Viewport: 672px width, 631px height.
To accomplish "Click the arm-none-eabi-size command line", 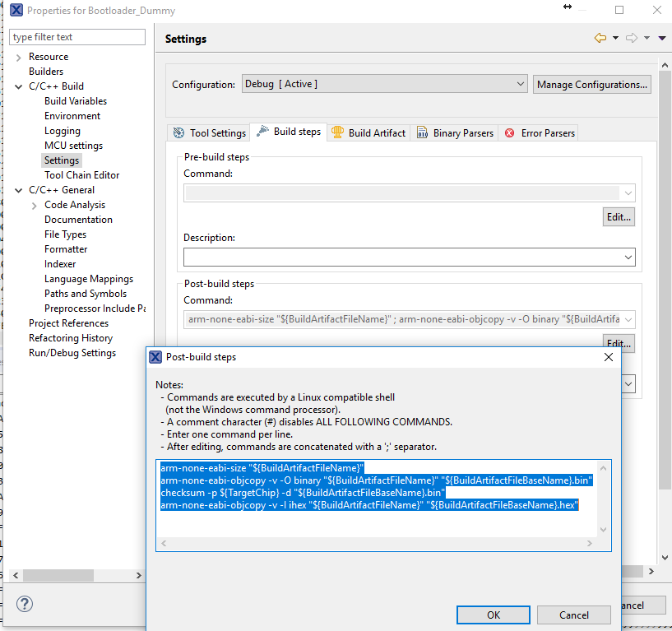I will (262, 467).
